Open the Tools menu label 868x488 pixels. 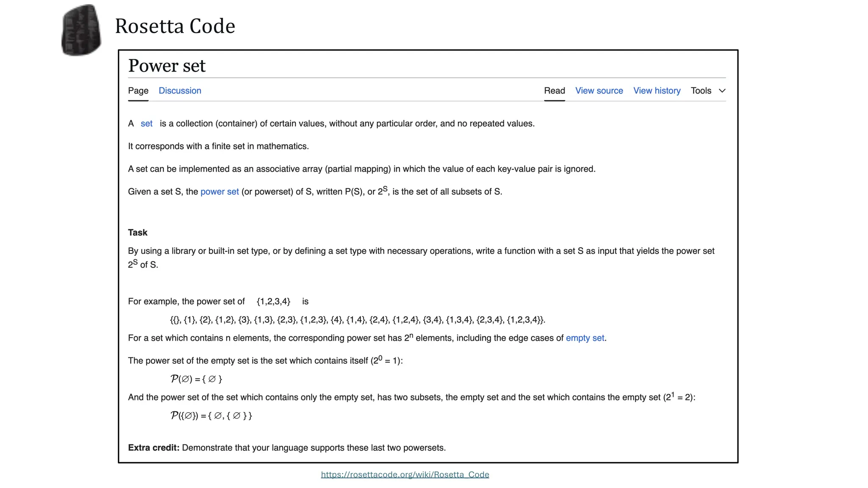[x=701, y=91]
